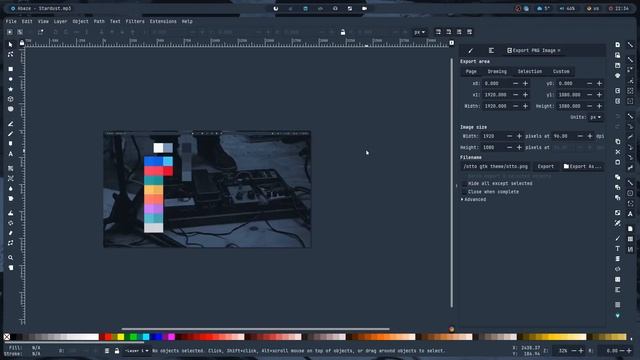Click the Cut scissors icon
The height and width of the screenshot is (360, 640).
pyautogui.click(x=618, y=151)
